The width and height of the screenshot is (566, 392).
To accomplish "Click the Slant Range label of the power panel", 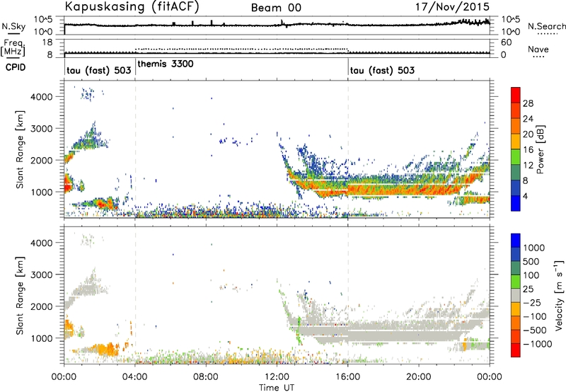I will coord(20,149).
